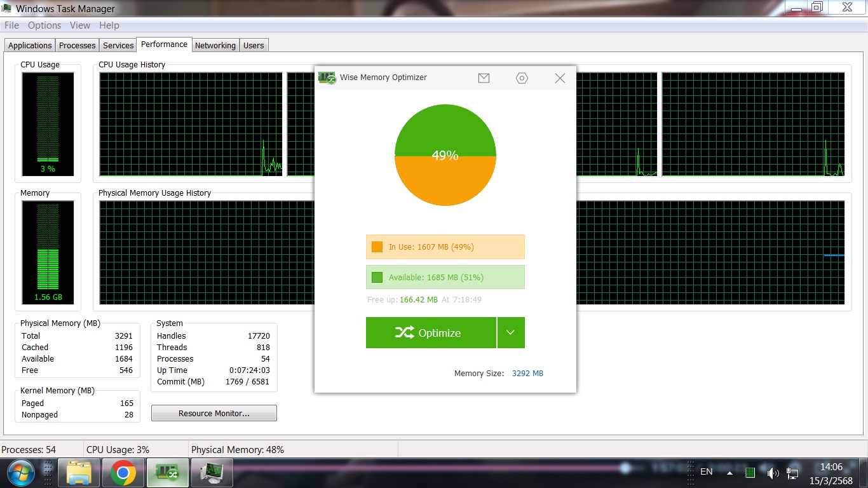
Task: Click the In Use: 1607 MB text
Action: (431, 247)
